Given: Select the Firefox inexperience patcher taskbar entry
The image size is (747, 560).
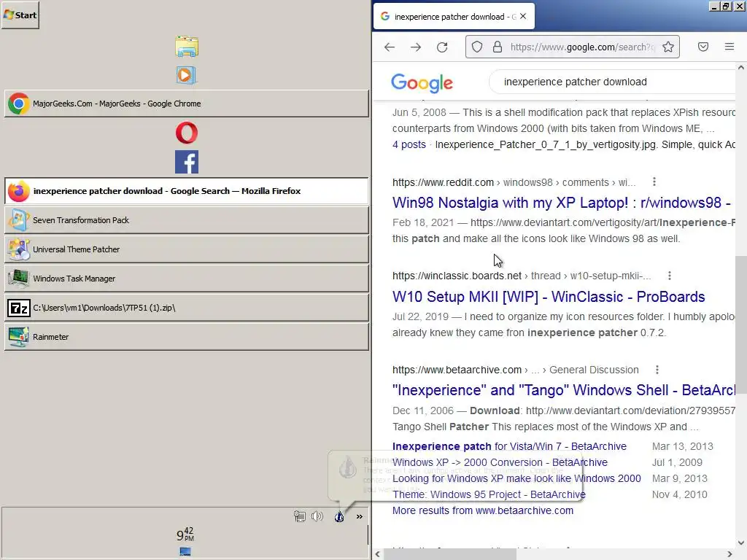Looking at the screenshot, I should (187, 191).
